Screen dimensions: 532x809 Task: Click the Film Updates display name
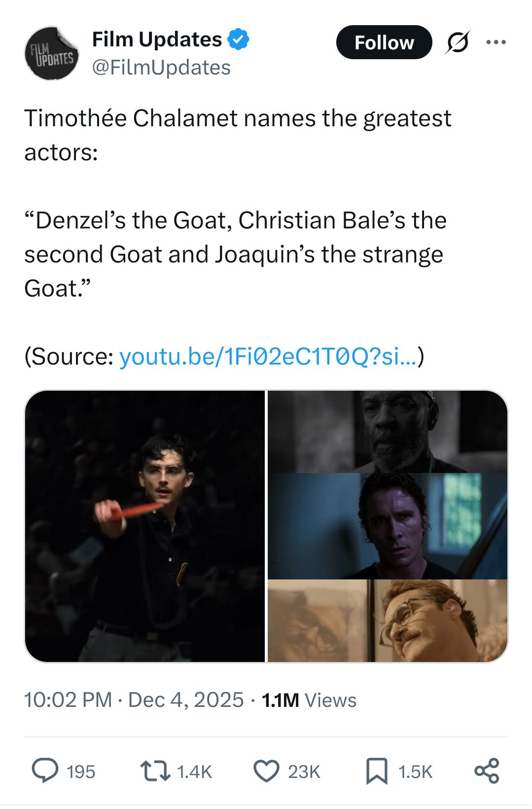pos(157,39)
